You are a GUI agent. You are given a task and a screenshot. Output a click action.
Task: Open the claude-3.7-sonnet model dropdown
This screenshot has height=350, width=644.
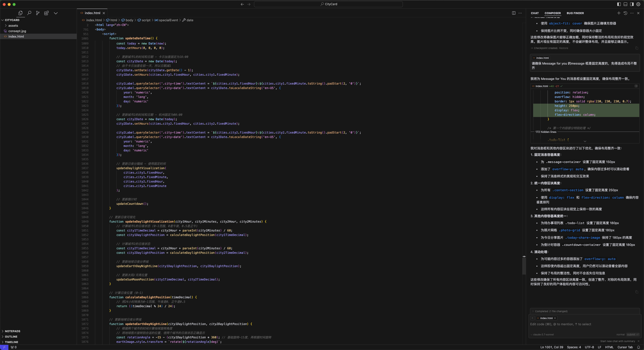543,334
